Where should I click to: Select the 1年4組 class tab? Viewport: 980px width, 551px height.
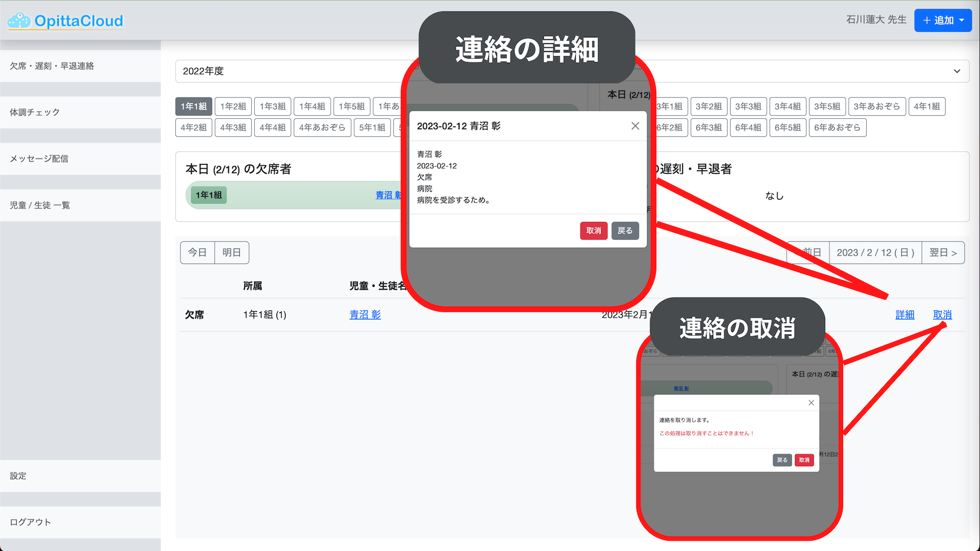(x=312, y=106)
